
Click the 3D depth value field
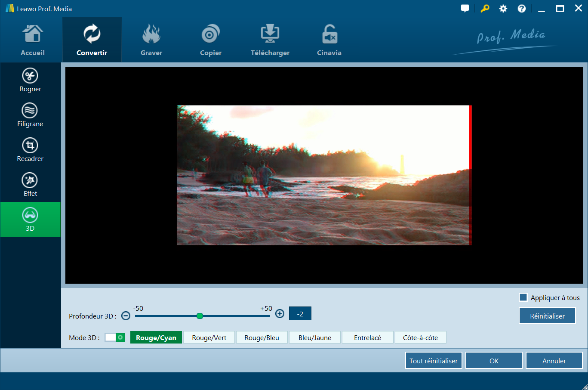click(x=300, y=314)
